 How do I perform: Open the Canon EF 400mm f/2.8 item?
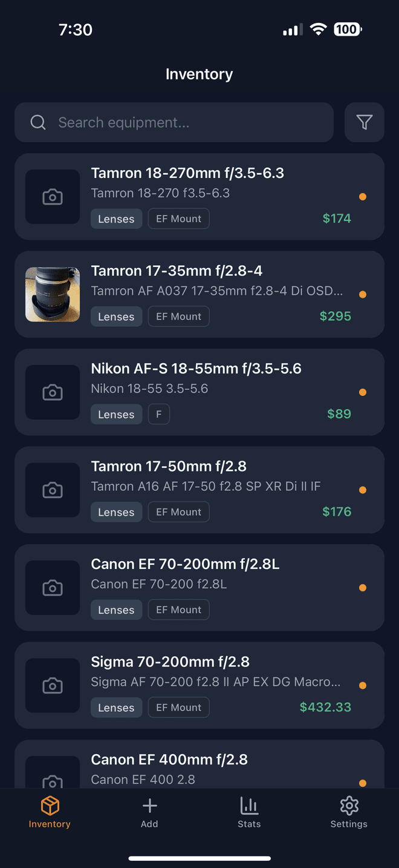[169, 760]
